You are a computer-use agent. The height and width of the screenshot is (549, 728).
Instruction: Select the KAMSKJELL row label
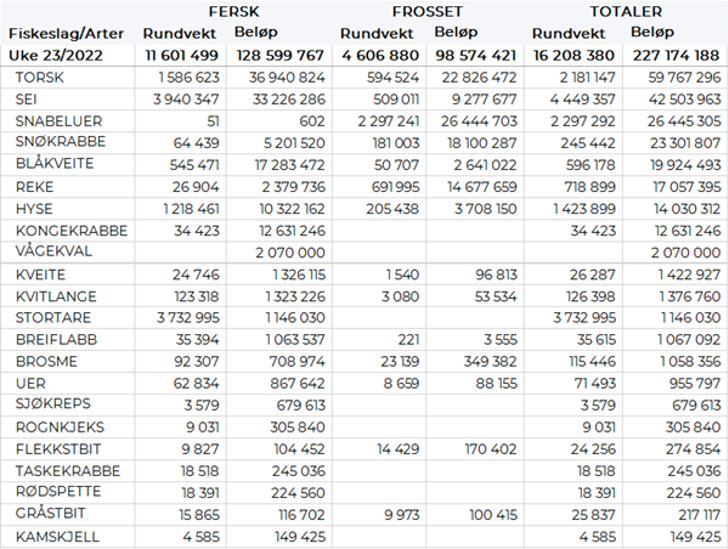coord(54,537)
